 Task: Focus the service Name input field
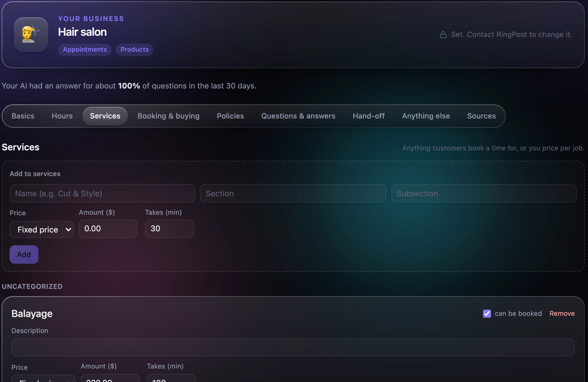pyautogui.click(x=102, y=193)
